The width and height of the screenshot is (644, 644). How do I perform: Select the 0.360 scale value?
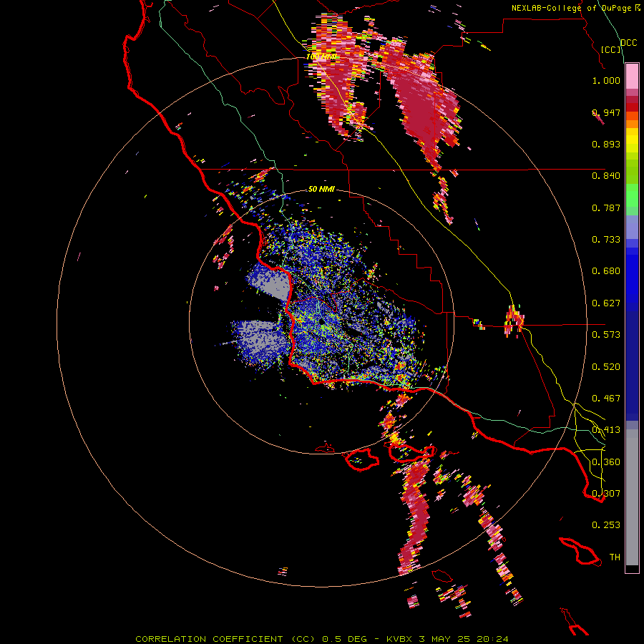point(606,462)
